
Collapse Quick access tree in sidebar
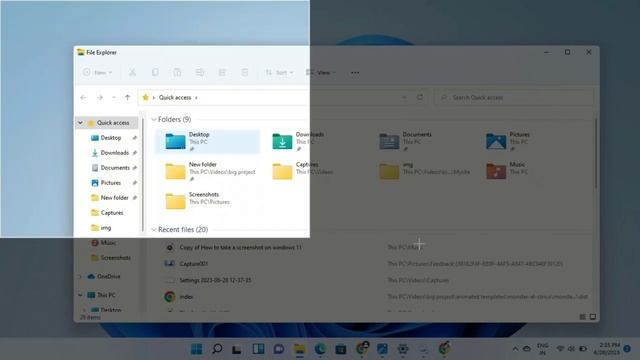pos(80,123)
